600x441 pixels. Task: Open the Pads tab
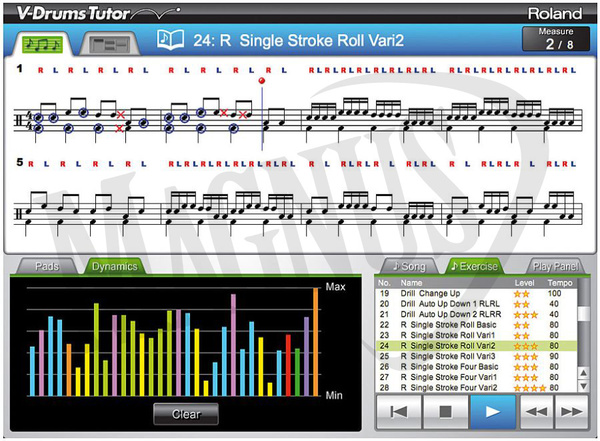(x=47, y=266)
